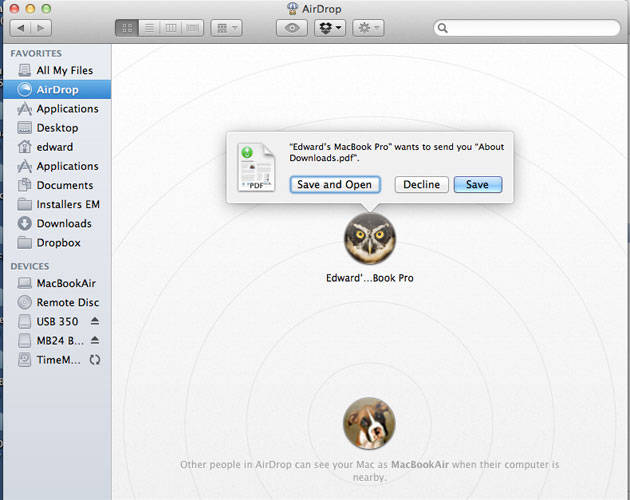Click the Documents sidebar icon

[25, 185]
